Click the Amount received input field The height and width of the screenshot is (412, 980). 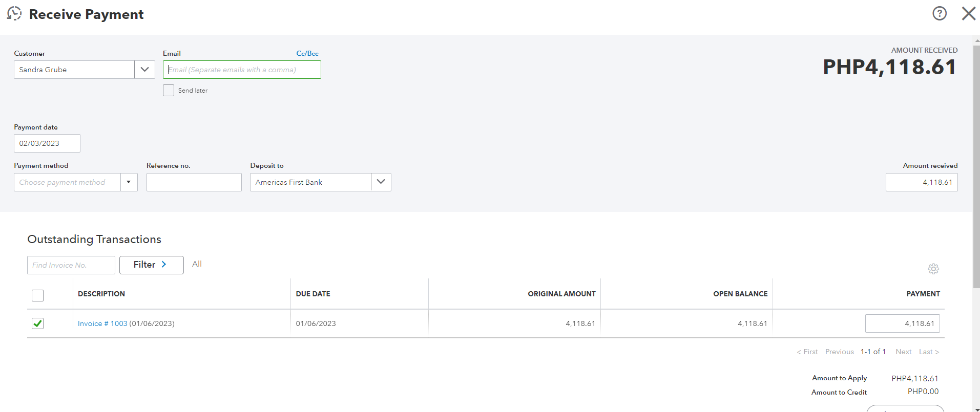point(921,182)
